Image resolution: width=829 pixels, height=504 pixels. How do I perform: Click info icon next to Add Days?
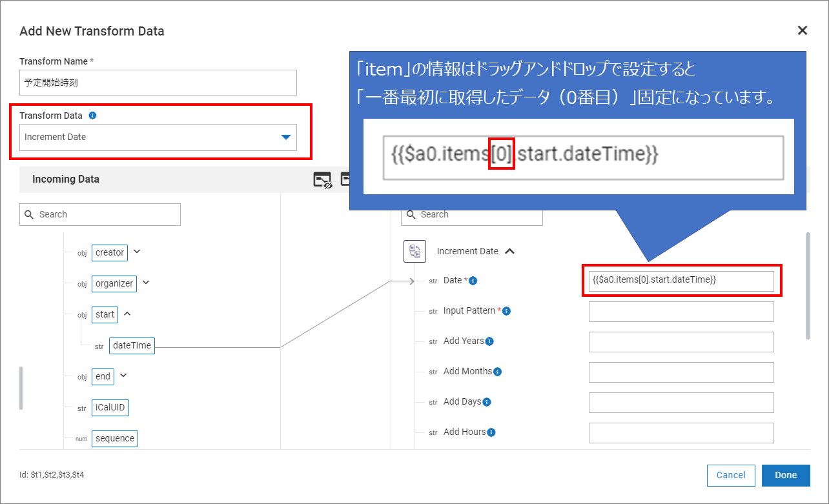487,402
